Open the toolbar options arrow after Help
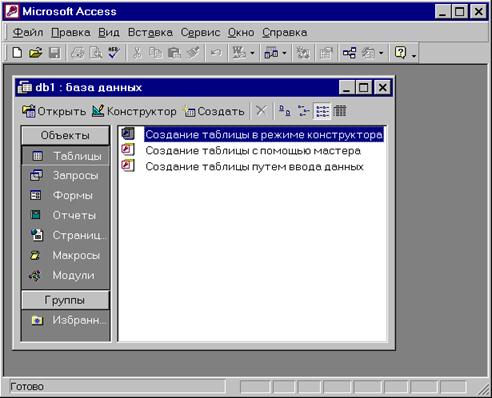 tap(414, 55)
